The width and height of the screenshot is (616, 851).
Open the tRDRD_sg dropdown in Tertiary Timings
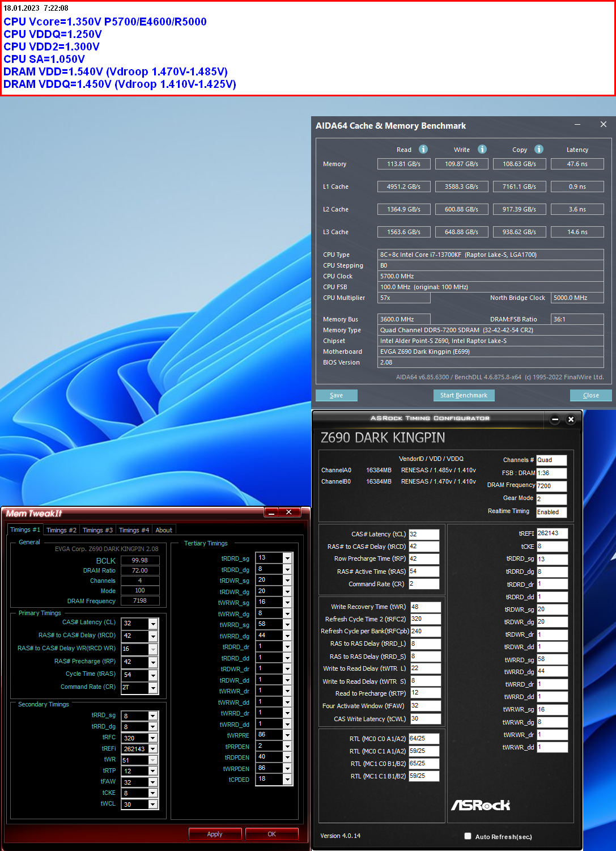coord(287,558)
